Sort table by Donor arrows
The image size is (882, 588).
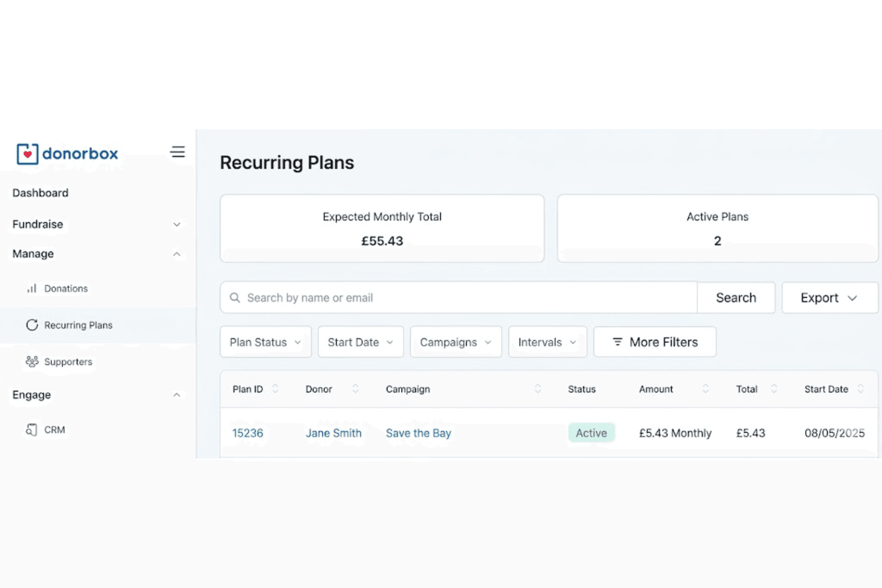(x=355, y=389)
